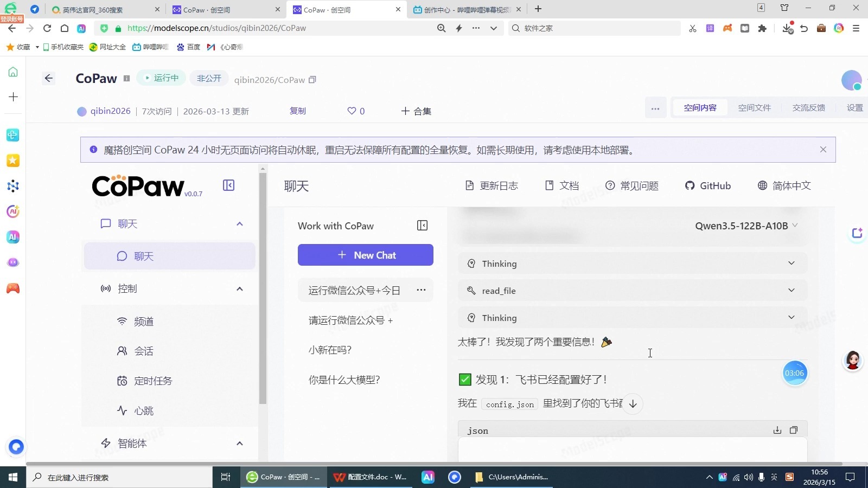
Task: Open the 请运行微信公众号 + chat
Action: 366,320
